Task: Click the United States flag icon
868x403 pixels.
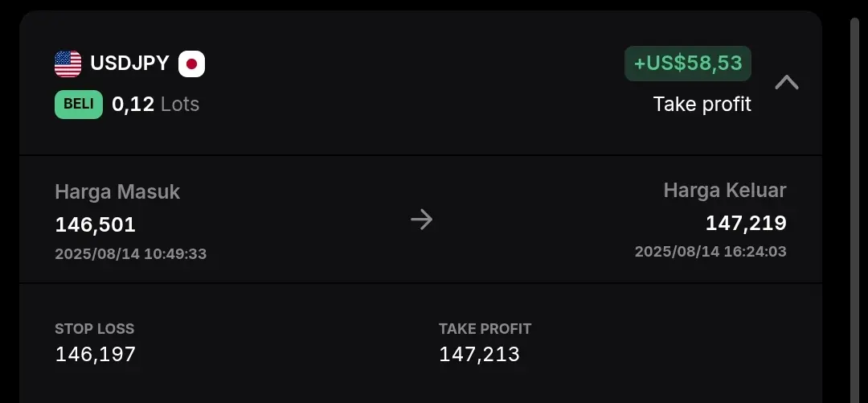Action: click(x=68, y=64)
